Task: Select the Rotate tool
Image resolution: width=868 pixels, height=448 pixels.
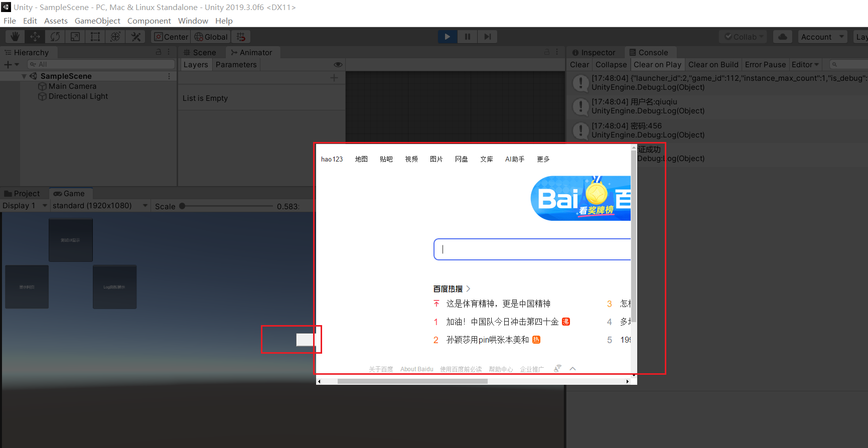Action: [x=55, y=37]
